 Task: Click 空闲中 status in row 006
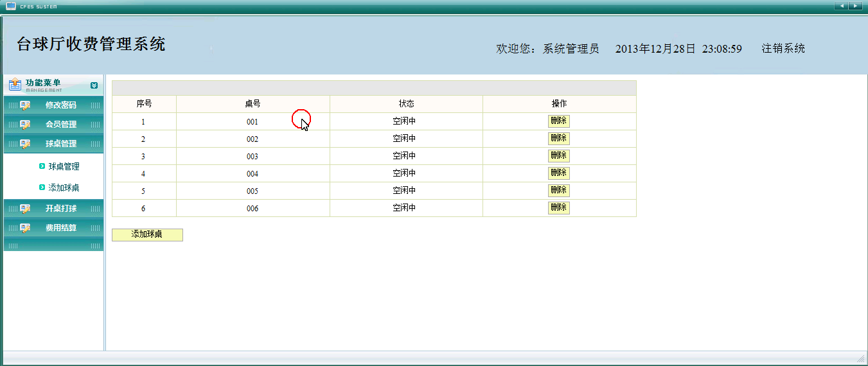click(x=405, y=207)
